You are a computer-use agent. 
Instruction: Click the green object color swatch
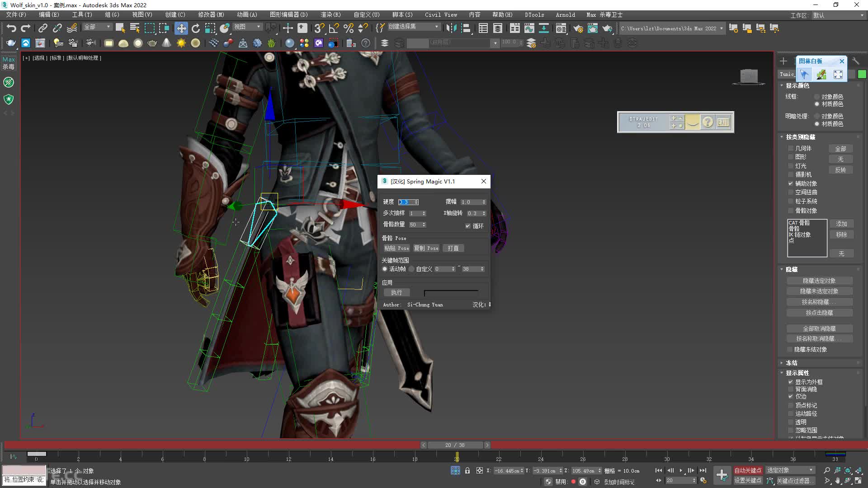tap(862, 75)
